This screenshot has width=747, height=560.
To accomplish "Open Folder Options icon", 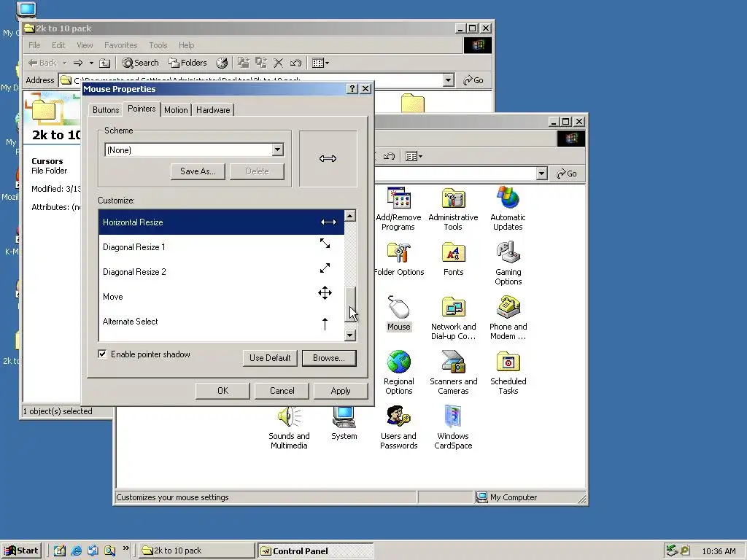I will click(399, 260).
